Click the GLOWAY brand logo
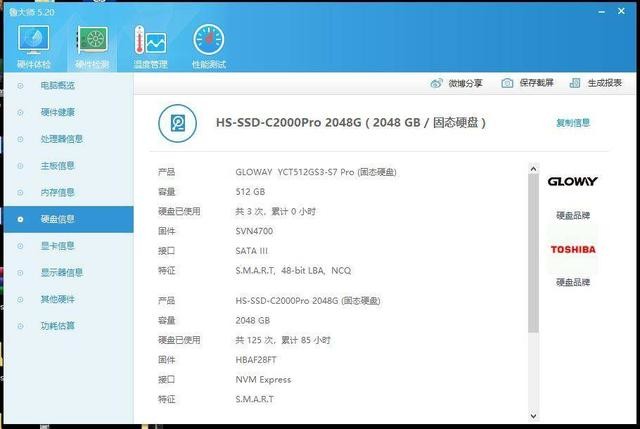 572,181
